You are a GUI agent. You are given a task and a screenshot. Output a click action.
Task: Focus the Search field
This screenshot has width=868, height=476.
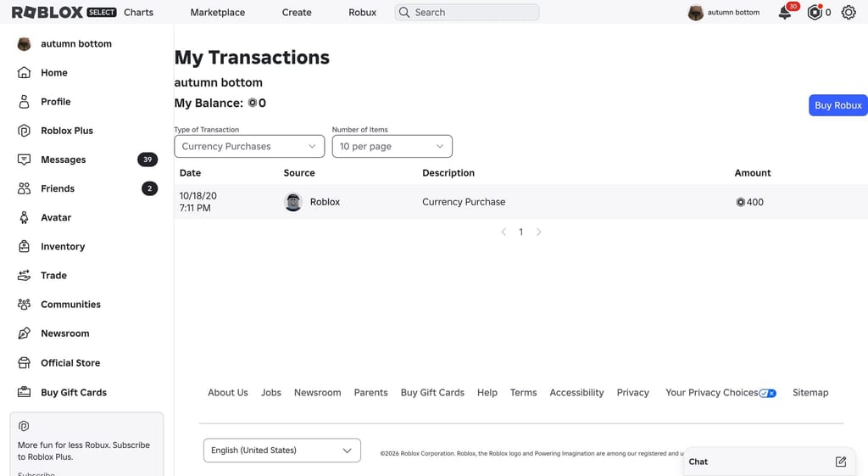[467, 12]
